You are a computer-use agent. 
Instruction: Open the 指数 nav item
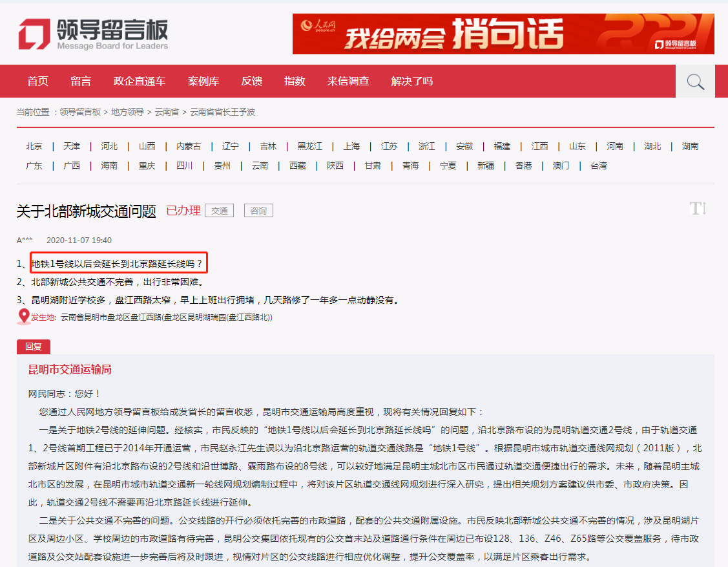tap(295, 81)
